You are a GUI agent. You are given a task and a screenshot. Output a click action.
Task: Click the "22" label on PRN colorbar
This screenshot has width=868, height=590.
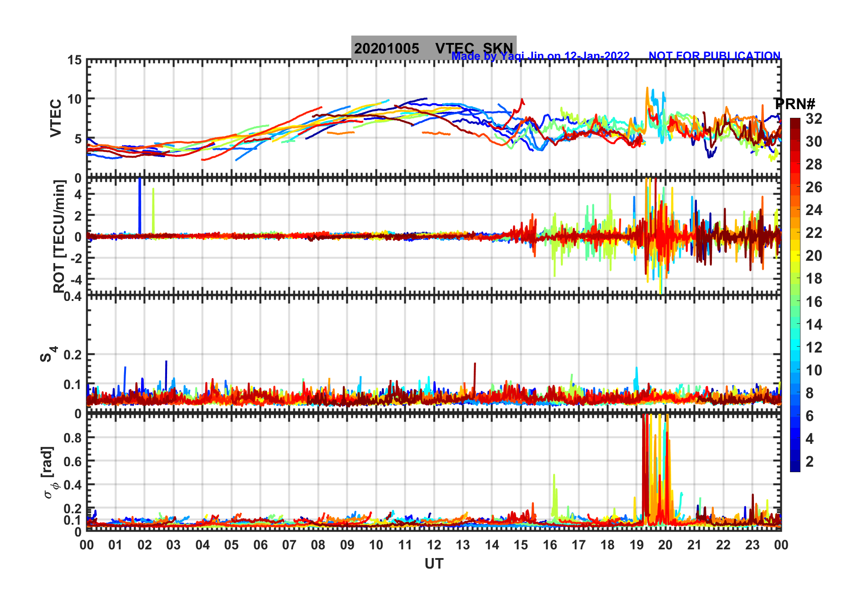pos(814,233)
